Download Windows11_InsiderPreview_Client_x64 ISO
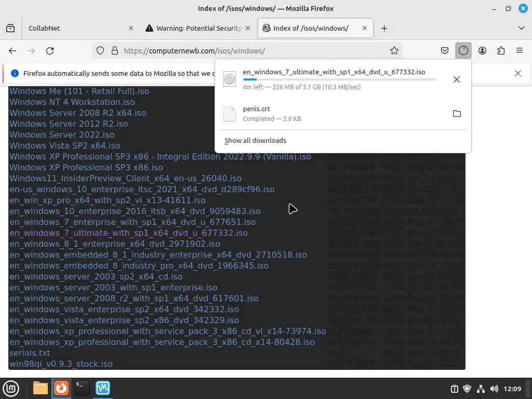The height and width of the screenshot is (399, 532). coord(125,179)
